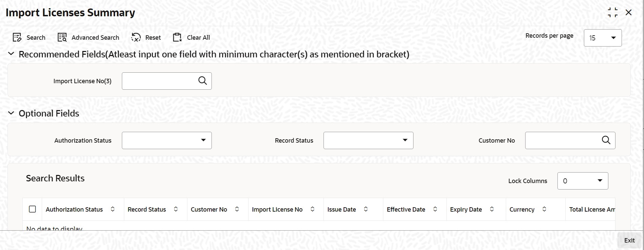The width and height of the screenshot is (644, 250).
Task: Click the Search icon in the toolbar
Action: (x=17, y=37)
